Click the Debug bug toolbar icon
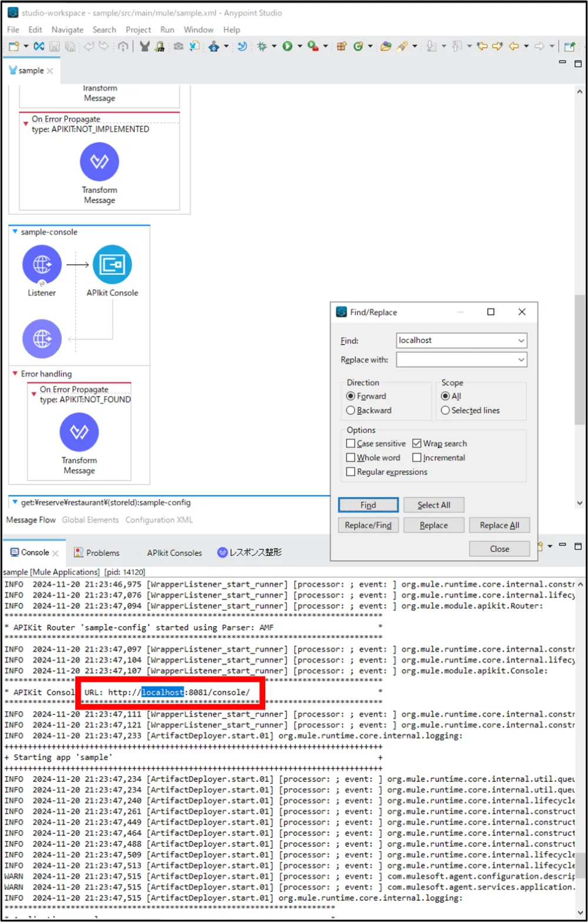 (x=262, y=46)
